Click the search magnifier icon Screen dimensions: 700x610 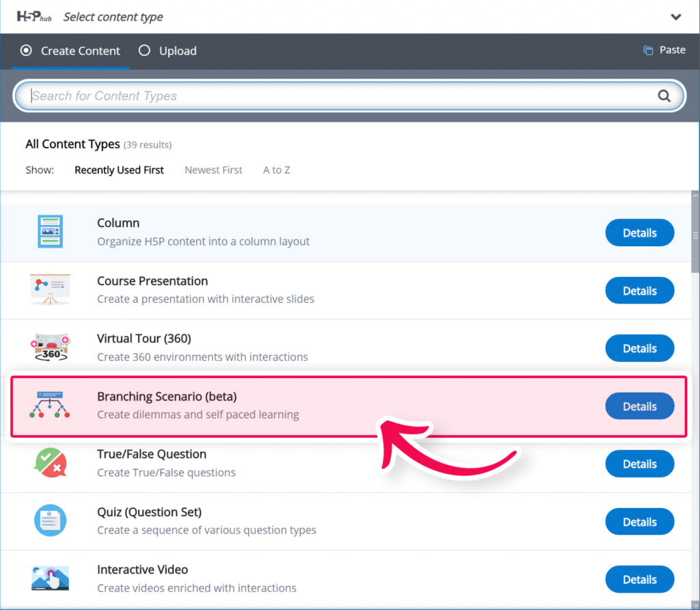coord(664,96)
